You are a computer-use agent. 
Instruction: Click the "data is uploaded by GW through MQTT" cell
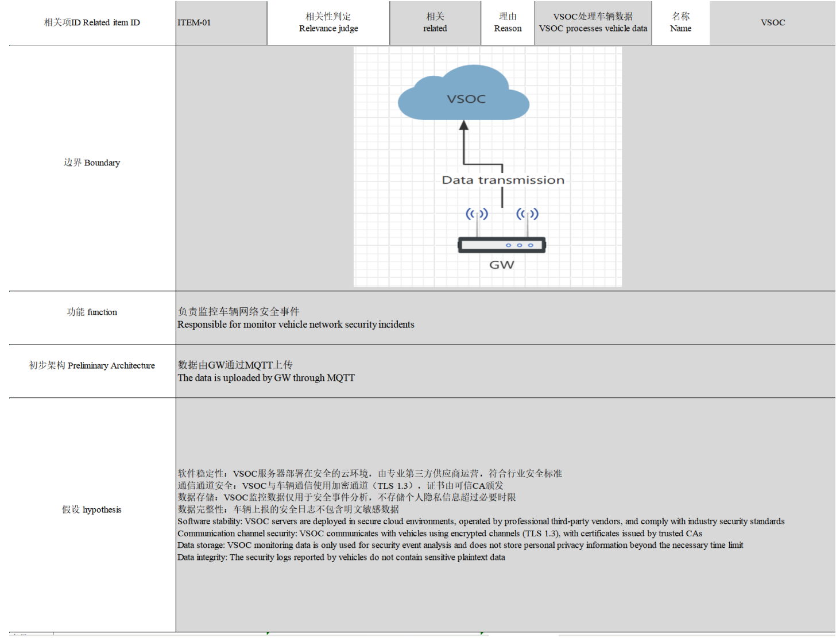505,372
